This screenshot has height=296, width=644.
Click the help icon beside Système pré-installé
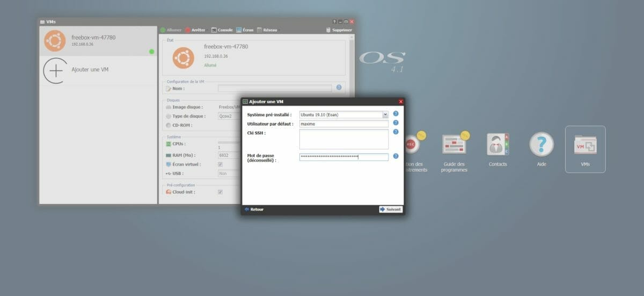click(396, 114)
